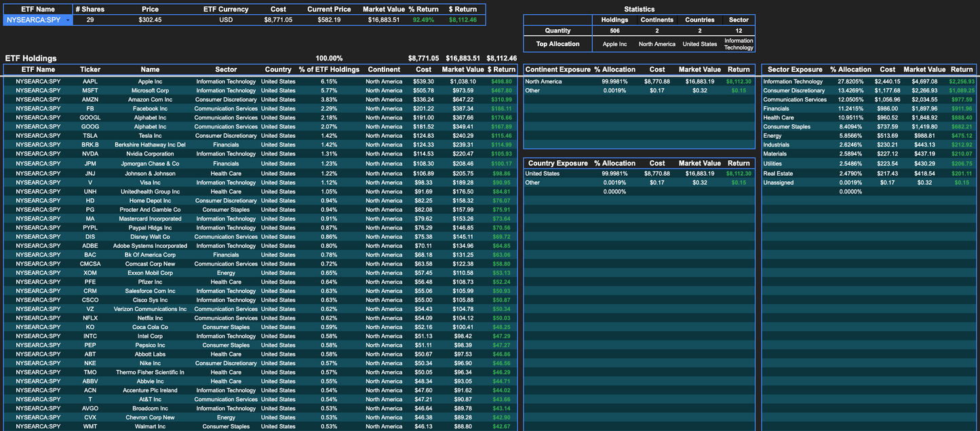Select Apple Inc's 6.15% holdings percentage

pyautogui.click(x=329, y=81)
